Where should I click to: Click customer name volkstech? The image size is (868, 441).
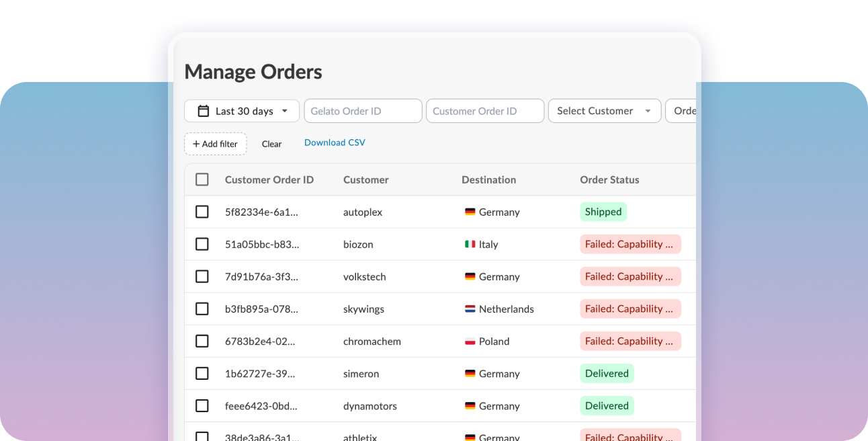pos(365,276)
